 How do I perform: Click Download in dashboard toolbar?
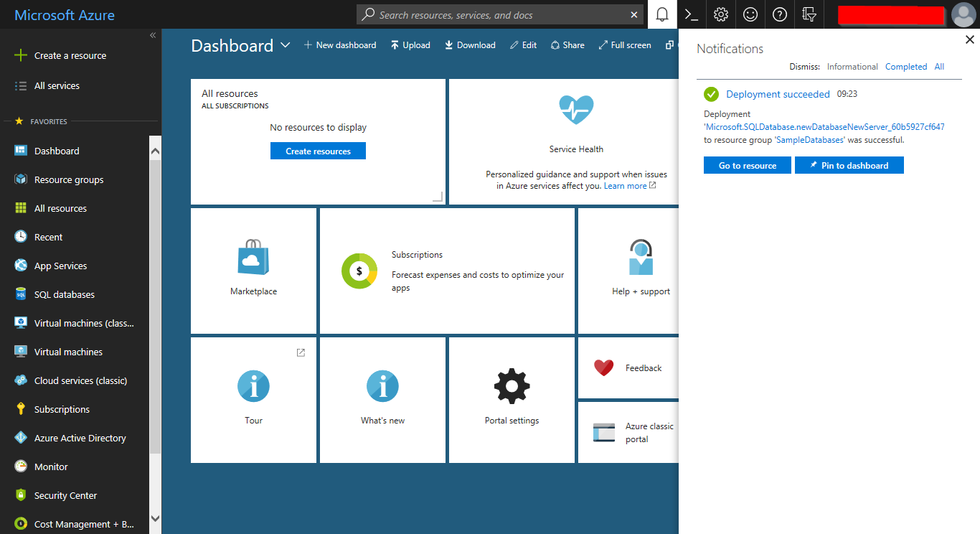(470, 45)
